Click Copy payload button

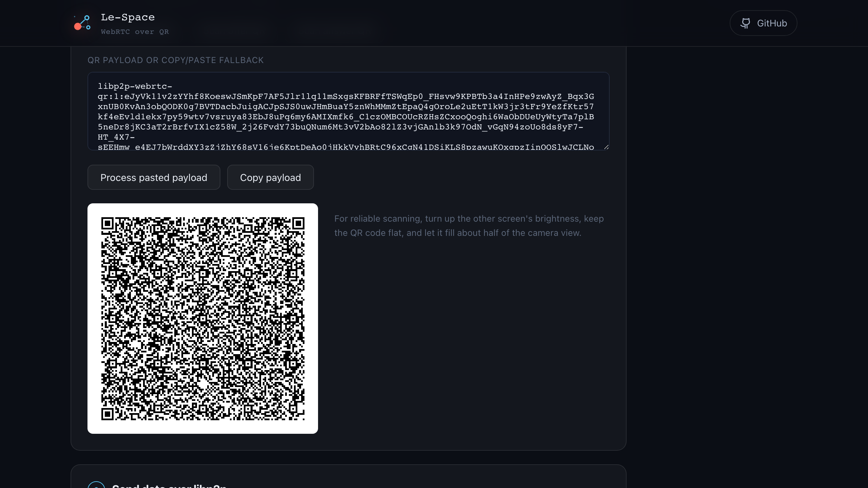point(270,177)
